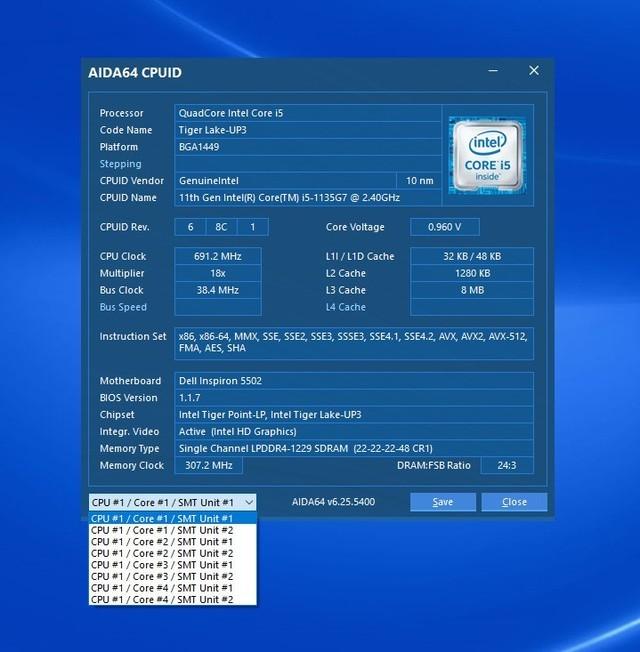640x652 pixels.
Task: Click the Intel Core i5 logo badge
Action: [x=487, y=156]
